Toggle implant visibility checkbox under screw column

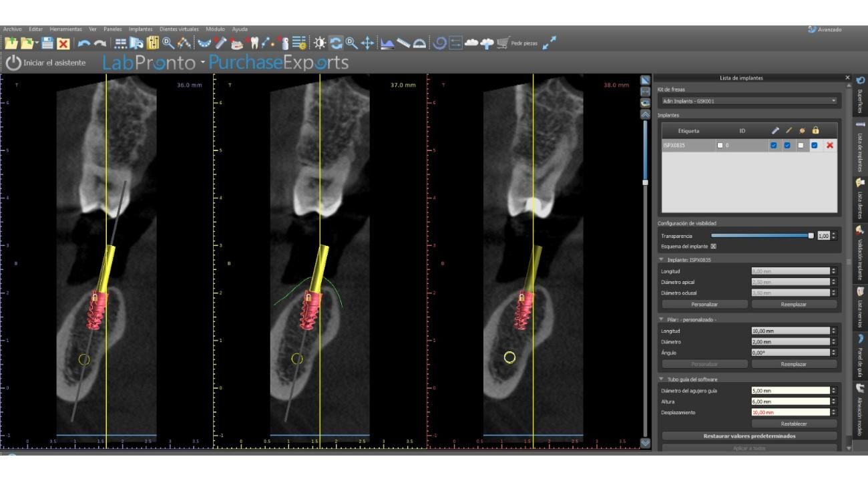pos(773,145)
